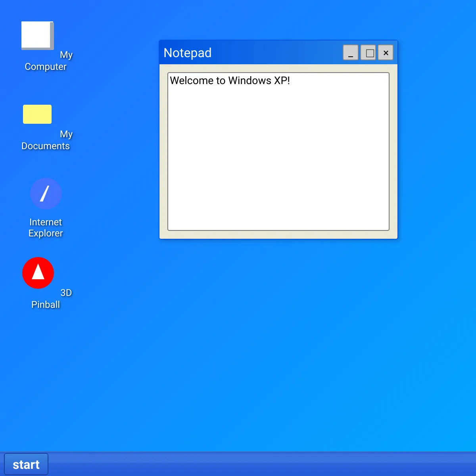Maximize the Notepad window

[x=368, y=52]
